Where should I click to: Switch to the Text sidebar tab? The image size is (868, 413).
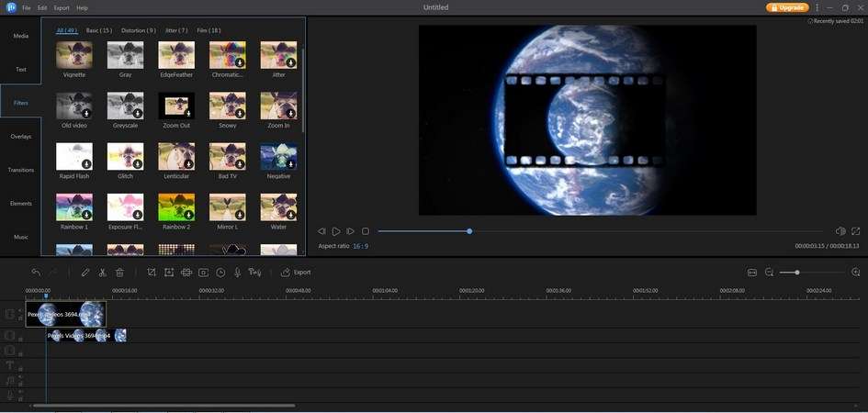pos(20,69)
